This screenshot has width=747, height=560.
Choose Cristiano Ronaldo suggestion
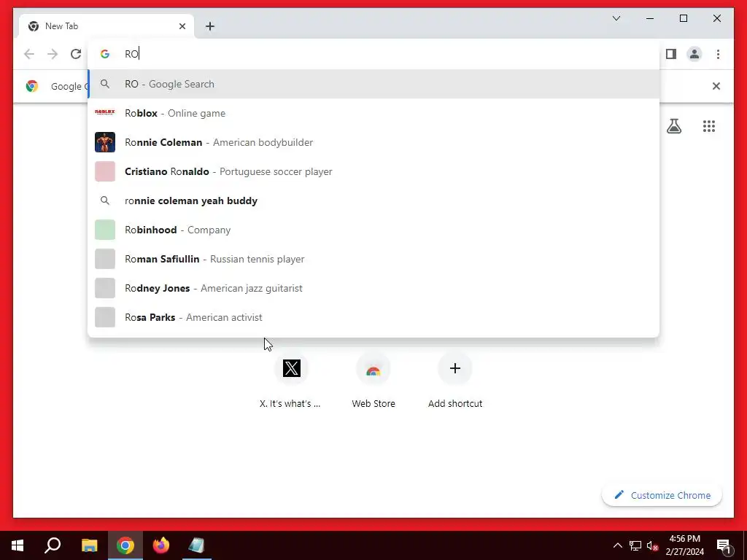pyautogui.click(x=374, y=171)
